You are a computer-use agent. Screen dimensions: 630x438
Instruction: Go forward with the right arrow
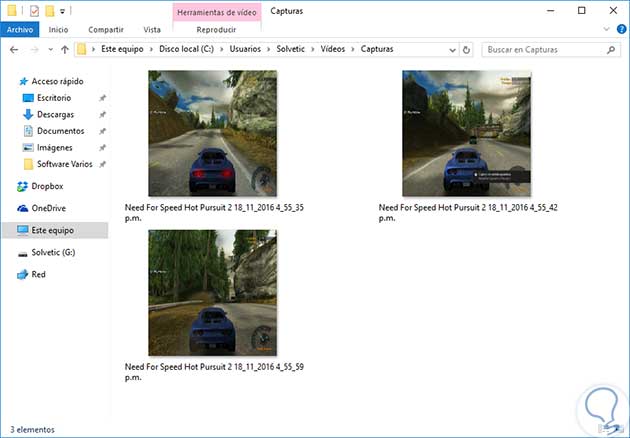tap(35, 50)
